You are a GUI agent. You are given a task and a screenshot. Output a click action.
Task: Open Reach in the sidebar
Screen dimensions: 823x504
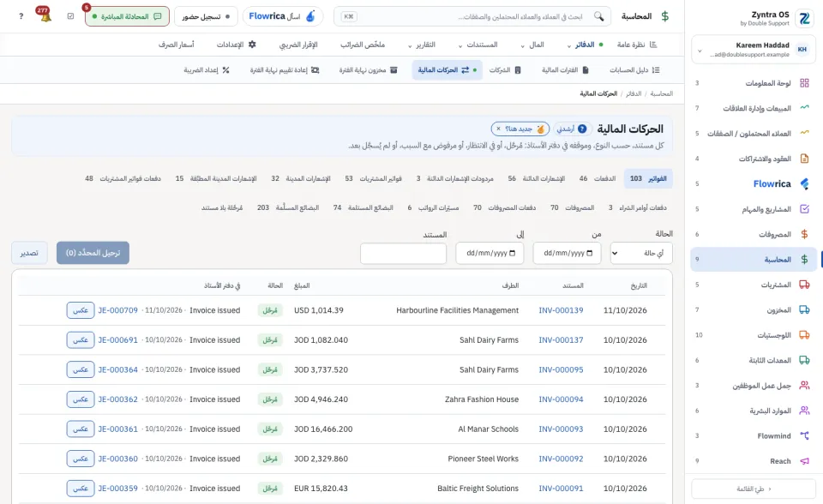tap(754, 461)
